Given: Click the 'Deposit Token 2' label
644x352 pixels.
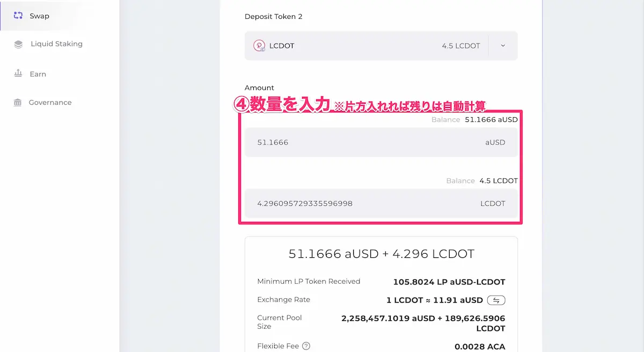Looking at the screenshot, I should point(274,17).
